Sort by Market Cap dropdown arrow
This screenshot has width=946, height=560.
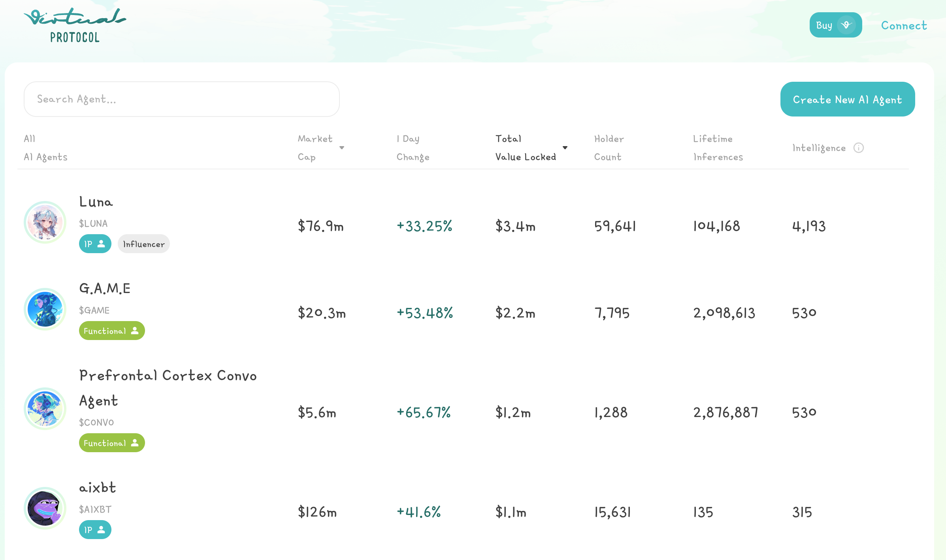click(342, 148)
